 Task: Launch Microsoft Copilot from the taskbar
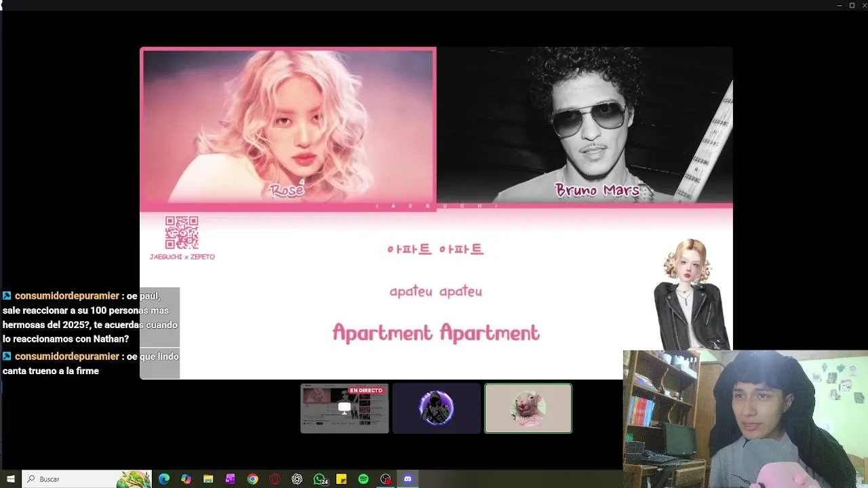(x=186, y=479)
